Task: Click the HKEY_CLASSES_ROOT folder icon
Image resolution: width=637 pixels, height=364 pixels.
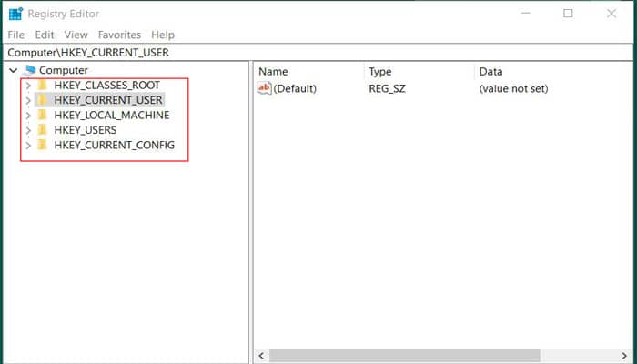Action: [43, 86]
